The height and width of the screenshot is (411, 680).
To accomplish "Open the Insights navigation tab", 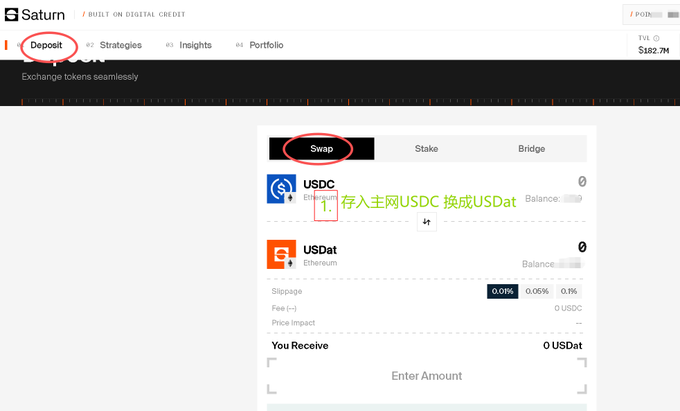I will (x=195, y=45).
